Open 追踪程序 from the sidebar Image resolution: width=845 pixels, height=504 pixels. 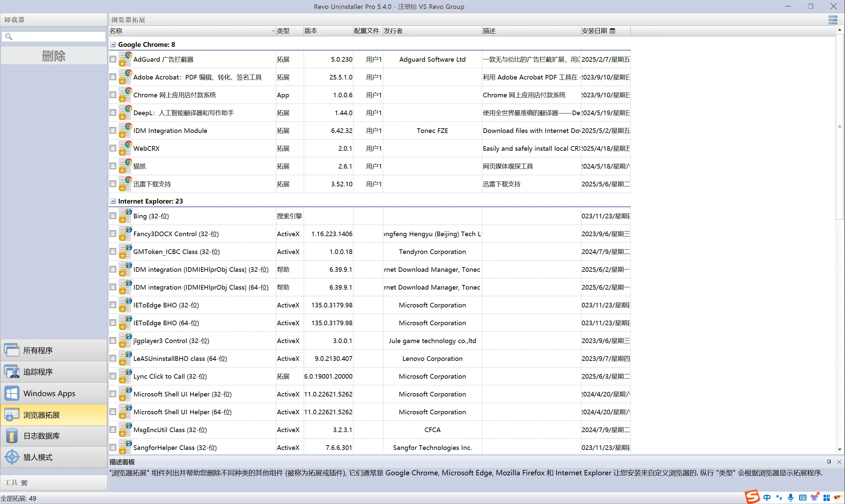12,371
